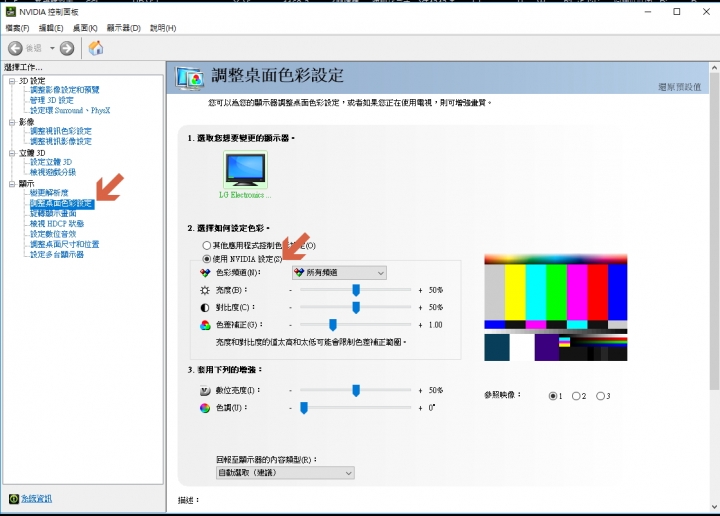Screen dimensions: 720x516
Task: Click the NVIDIA logo in title bar
Action: 11,11
